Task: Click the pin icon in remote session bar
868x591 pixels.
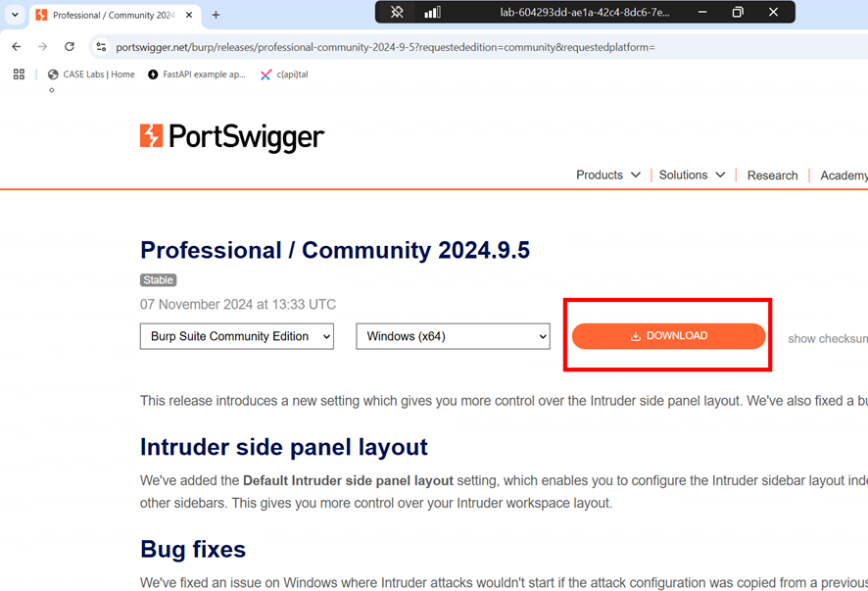Action: [397, 12]
